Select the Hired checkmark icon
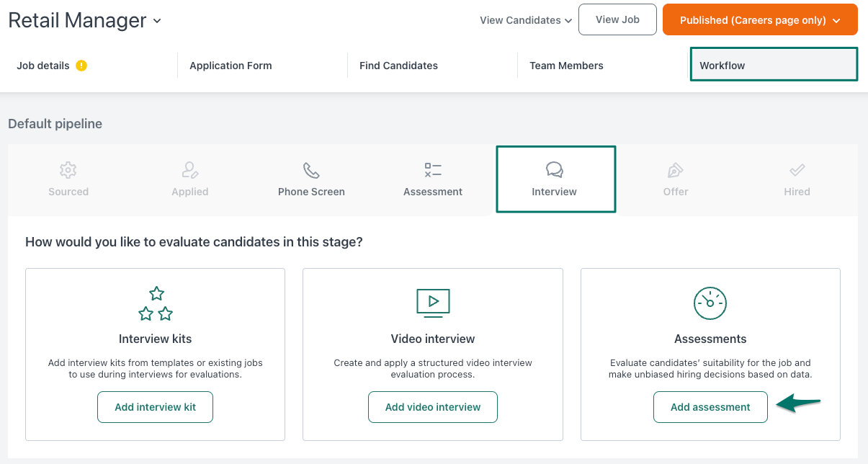Viewport: 868px width, 464px height. pyautogui.click(x=797, y=170)
